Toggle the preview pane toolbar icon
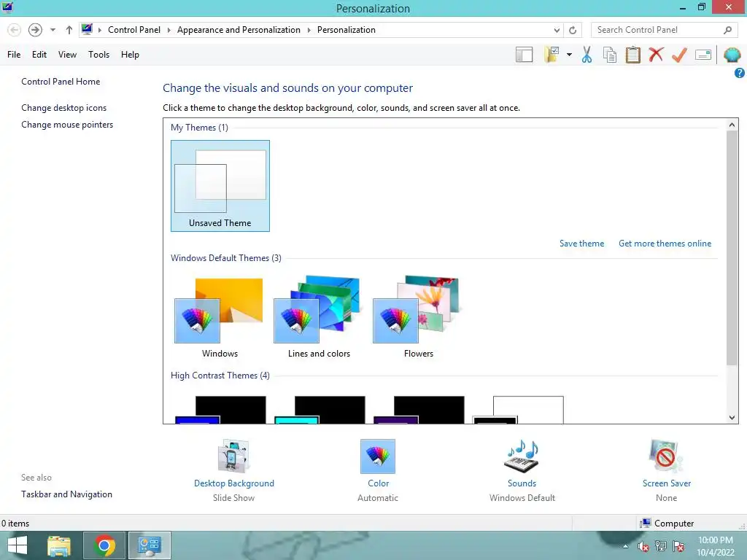 click(524, 55)
